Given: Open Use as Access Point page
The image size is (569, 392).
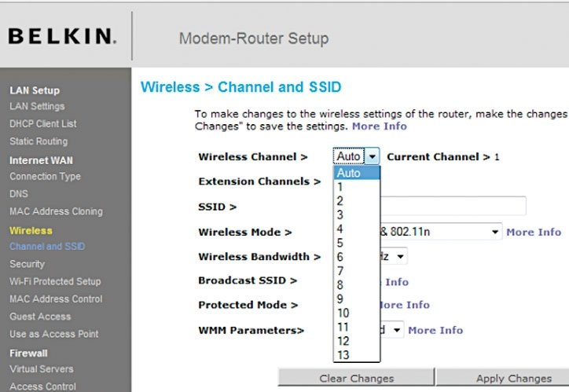Looking at the screenshot, I should pos(54,334).
